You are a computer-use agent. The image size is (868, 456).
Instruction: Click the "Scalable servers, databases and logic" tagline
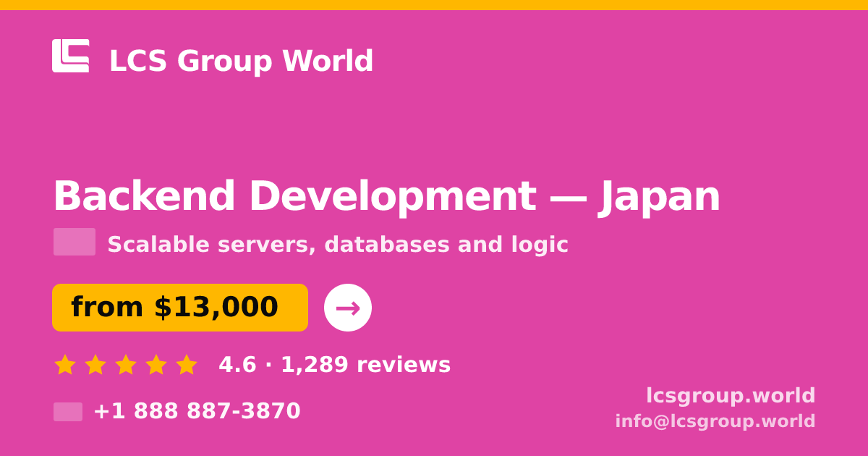[338, 245]
